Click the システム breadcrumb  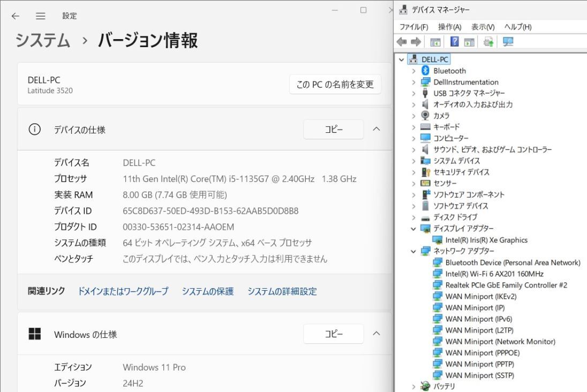43,40
